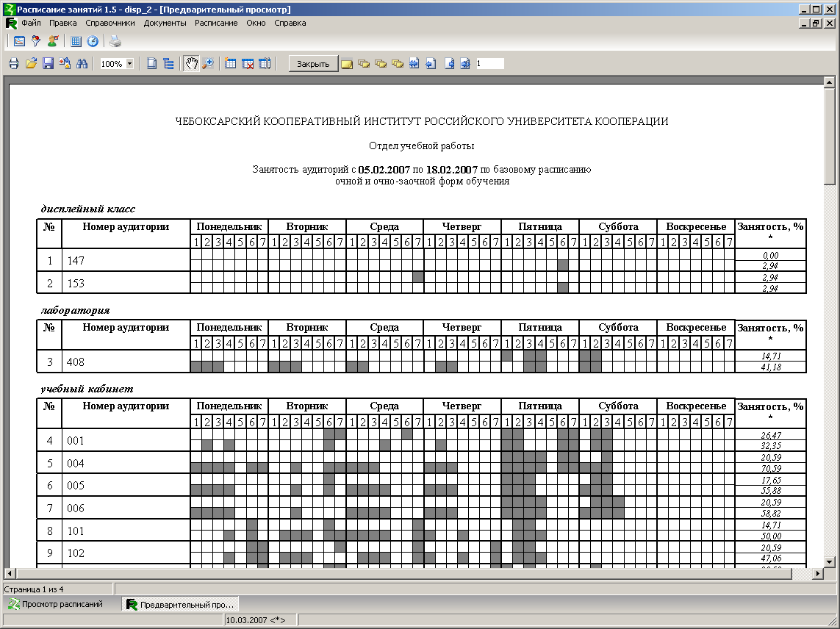Image resolution: width=840 pixels, height=629 pixels.
Task: Click room number 102 in the table
Action: tap(76, 553)
